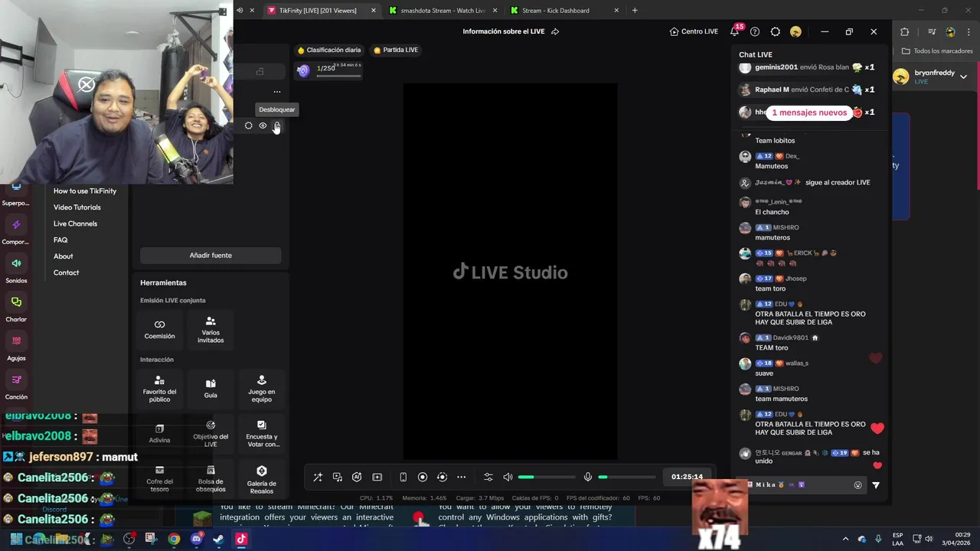Open the three-dot more options in control bar
The height and width of the screenshot is (551, 980).
coord(461,477)
